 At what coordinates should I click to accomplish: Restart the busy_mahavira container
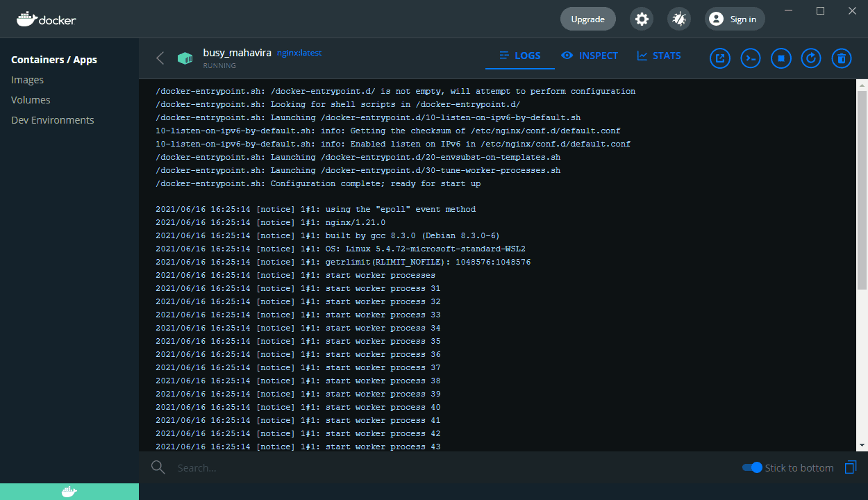(x=810, y=58)
